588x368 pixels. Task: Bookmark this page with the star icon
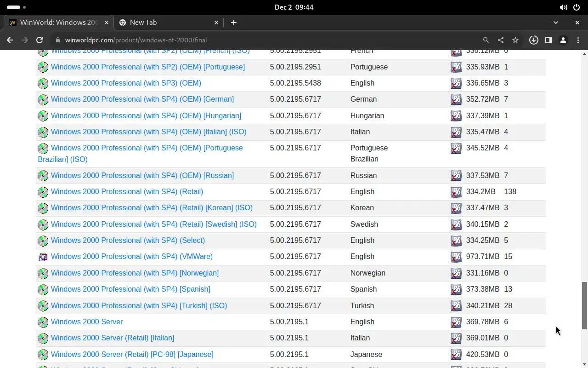515,40
